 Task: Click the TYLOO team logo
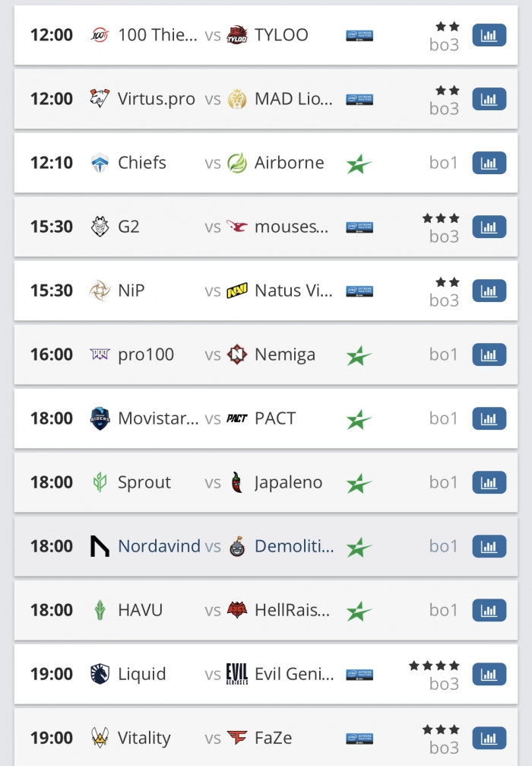pyautogui.click(x=237, y=35)
